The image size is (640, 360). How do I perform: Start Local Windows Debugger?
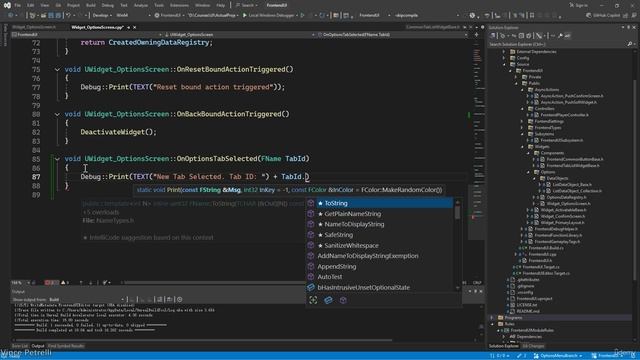point(268,16)
